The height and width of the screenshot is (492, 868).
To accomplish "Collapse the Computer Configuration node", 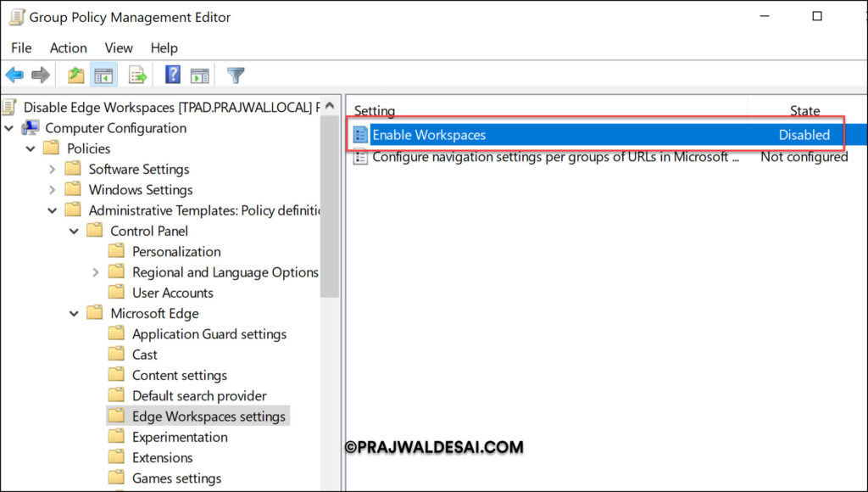I will (8, 128).
